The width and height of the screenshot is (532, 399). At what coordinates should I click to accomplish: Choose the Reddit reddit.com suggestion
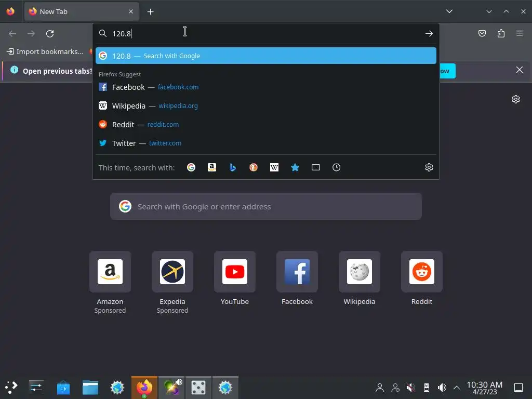click(x=265, y=125)
